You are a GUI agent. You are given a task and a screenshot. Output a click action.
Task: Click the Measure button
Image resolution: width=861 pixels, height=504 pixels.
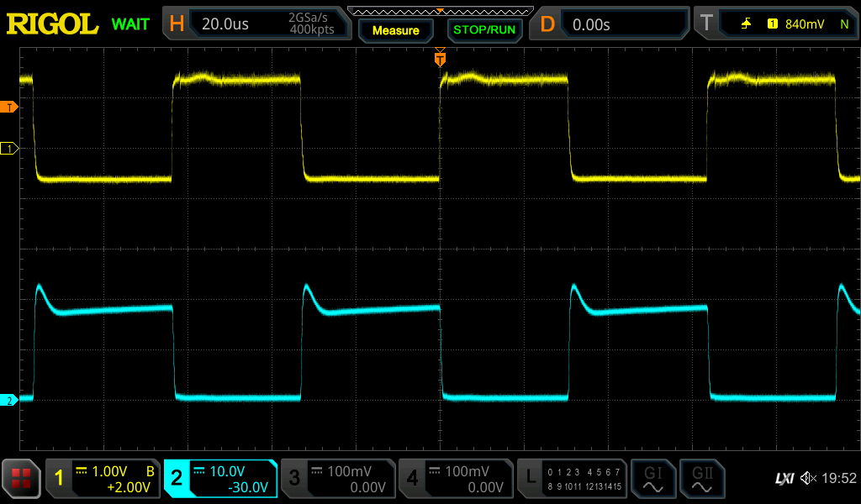[x=396, y=30]
